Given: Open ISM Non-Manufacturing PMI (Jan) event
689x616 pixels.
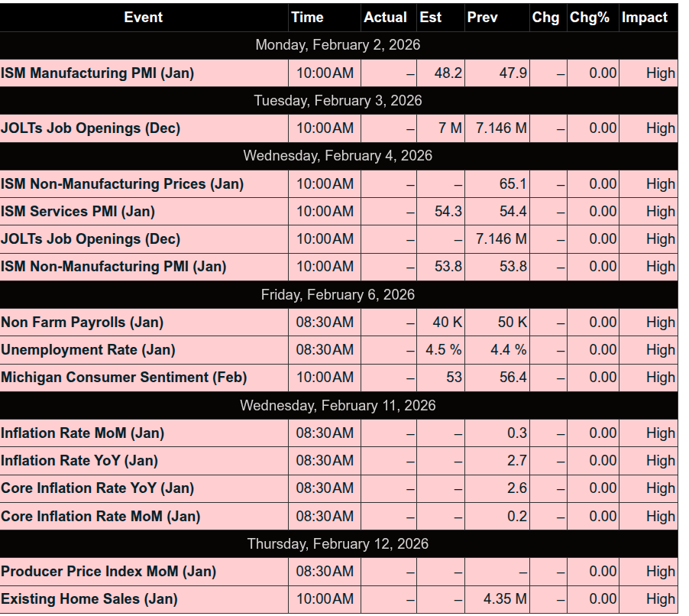Looking at the screenshot, I should [114, 267].
